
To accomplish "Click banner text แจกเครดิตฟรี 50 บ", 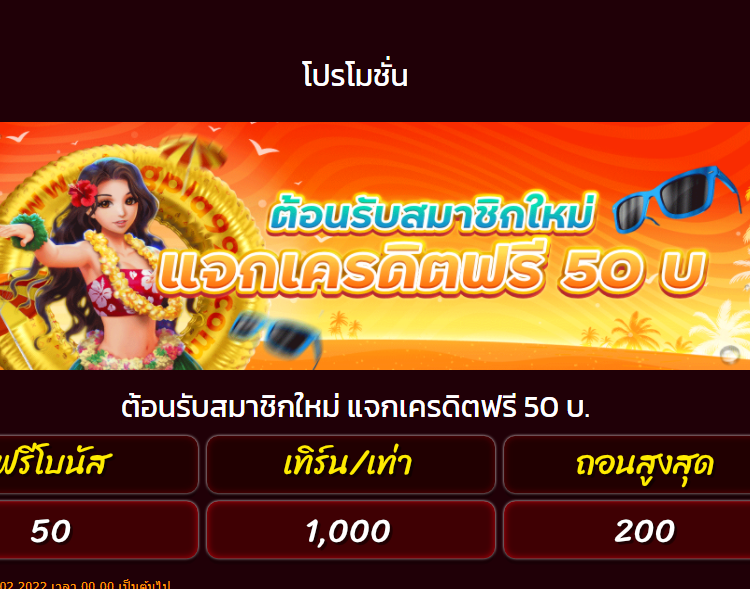I will click(432, 269).
